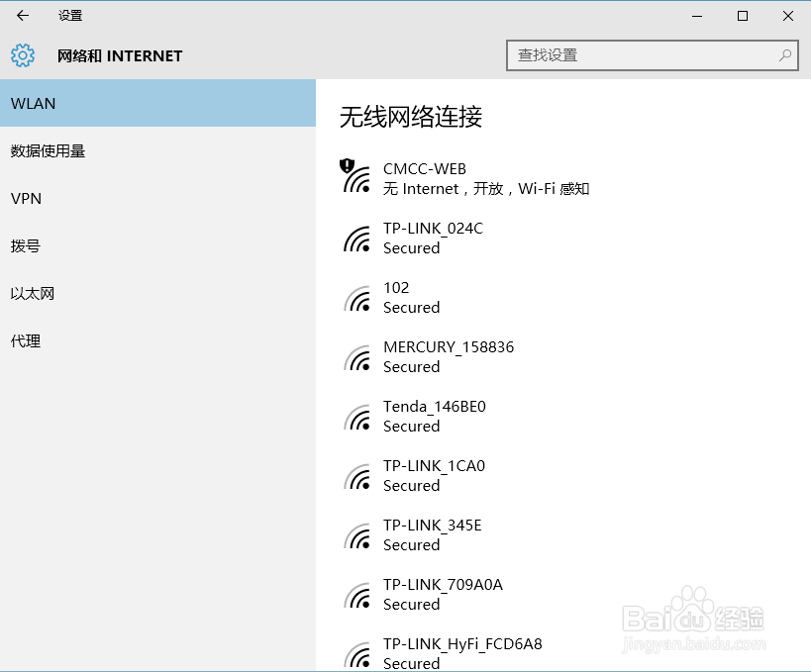Image resolution: width=811 pixels, height=672 pixels.
Task: Click the Settings gear icon in the header
Action: [x=22, y=55]
